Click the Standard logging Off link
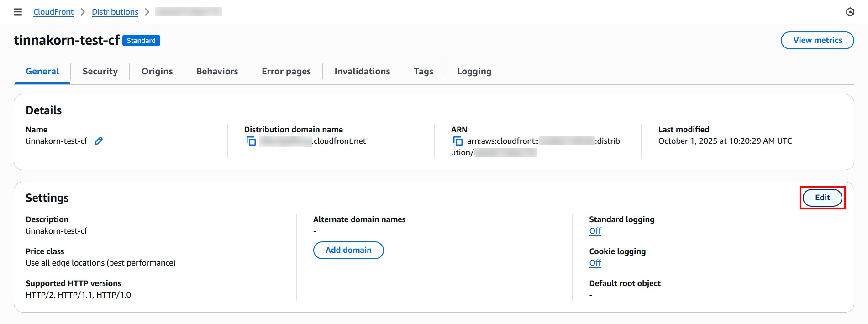The width and height of the screenshot is (868, 324). (x=595, y=231)
